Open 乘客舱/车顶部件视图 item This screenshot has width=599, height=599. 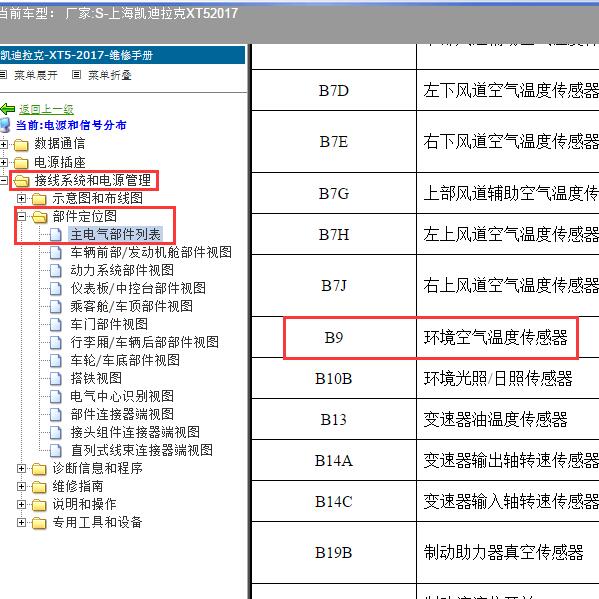[x=131, y=306]
